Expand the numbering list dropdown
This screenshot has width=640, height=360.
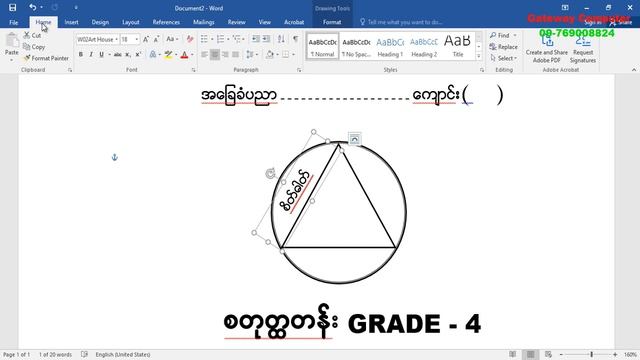point(228,39)
